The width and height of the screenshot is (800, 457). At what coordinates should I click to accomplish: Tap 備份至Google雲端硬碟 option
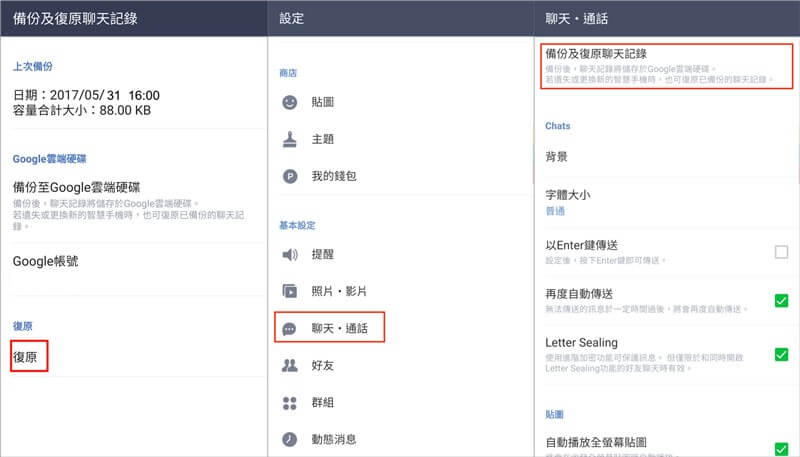pos(77,187)
